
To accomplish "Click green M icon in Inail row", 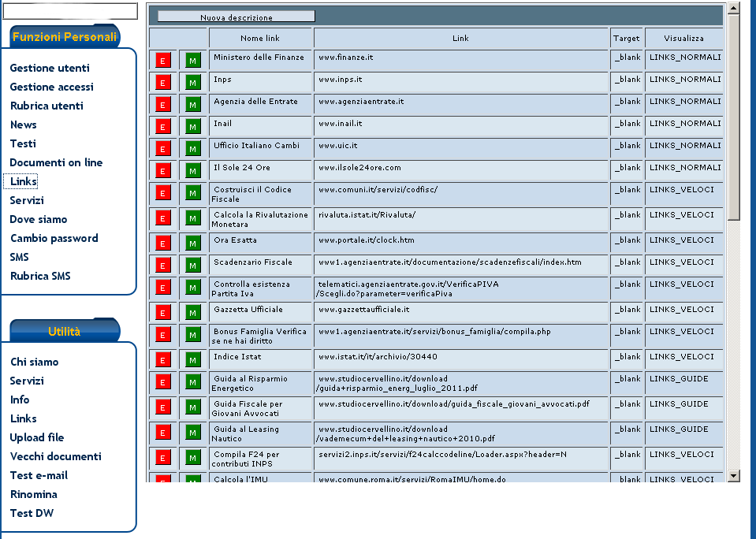I will click(193, 127).
